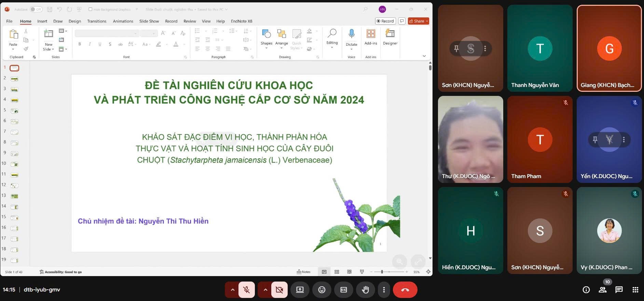This screenshot has height=301, width=644.
Task: Open the emoji reactions button
Action: click(321, 290)
